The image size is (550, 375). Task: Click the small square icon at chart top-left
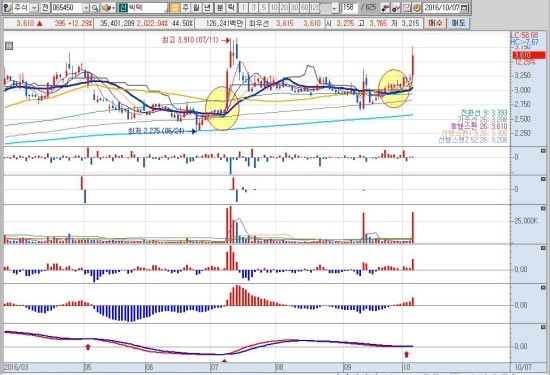pyautogui.click(x=9, y=46)
